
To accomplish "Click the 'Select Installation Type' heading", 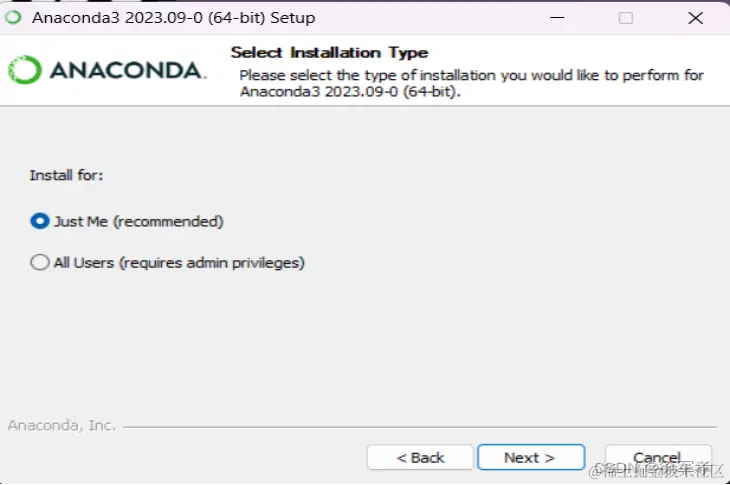I will (329, 53).
